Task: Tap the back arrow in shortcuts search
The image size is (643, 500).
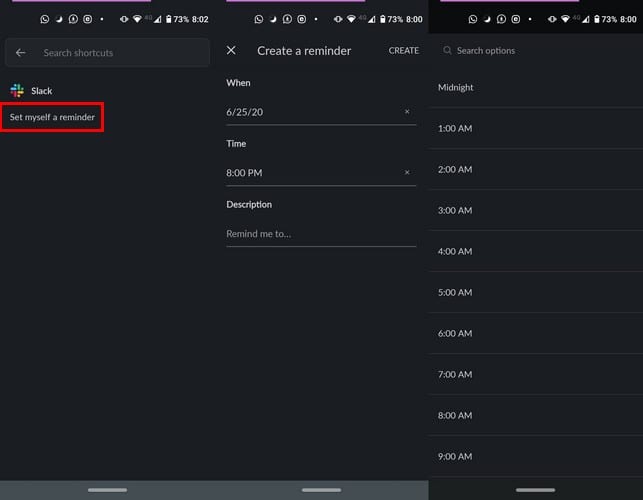Action: [20, 53]
